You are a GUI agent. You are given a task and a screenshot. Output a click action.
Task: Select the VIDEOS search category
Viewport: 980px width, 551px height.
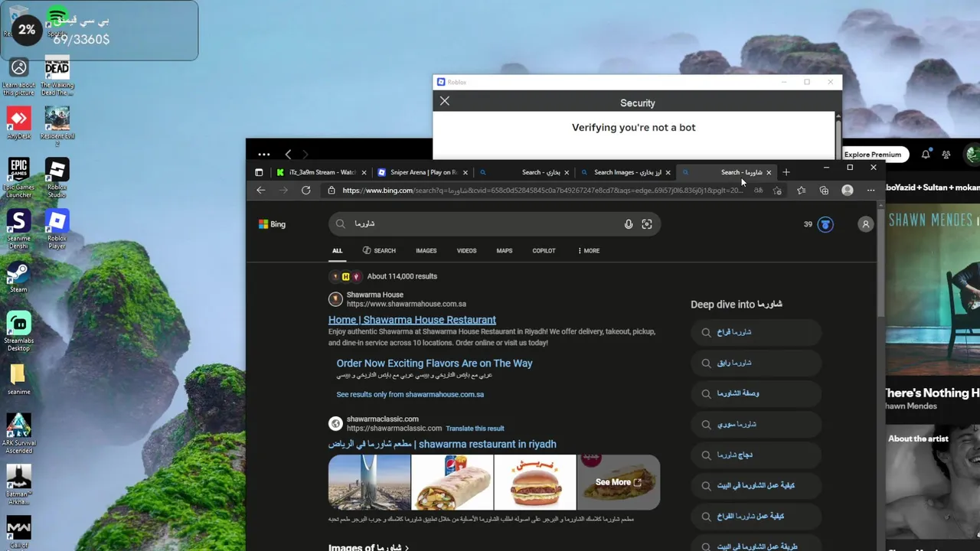pos(466,250)
